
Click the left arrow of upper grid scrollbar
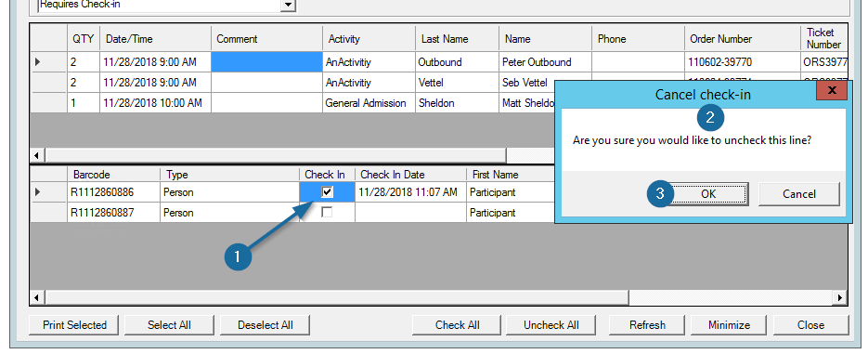coord(37,155)
